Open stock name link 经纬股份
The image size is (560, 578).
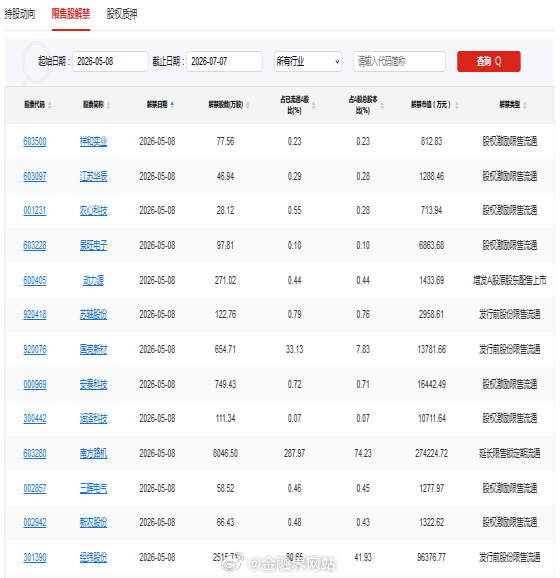click(x=94, y=557)
